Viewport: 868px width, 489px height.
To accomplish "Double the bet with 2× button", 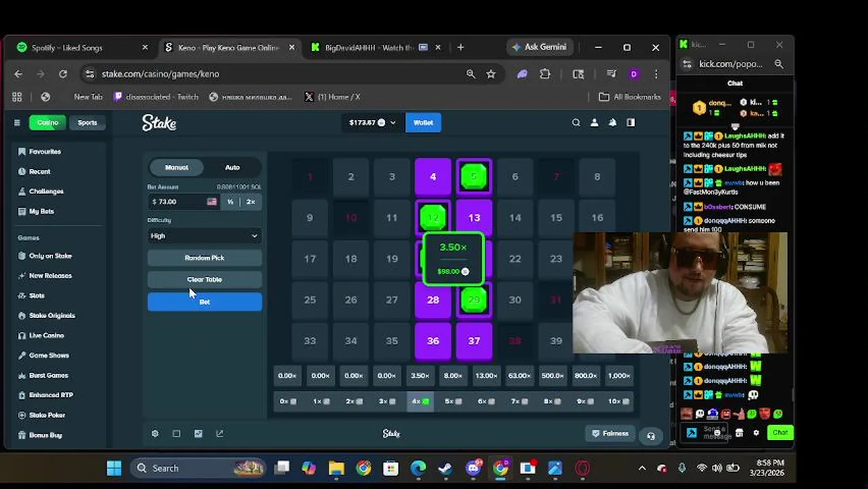I will pos(251,202).
